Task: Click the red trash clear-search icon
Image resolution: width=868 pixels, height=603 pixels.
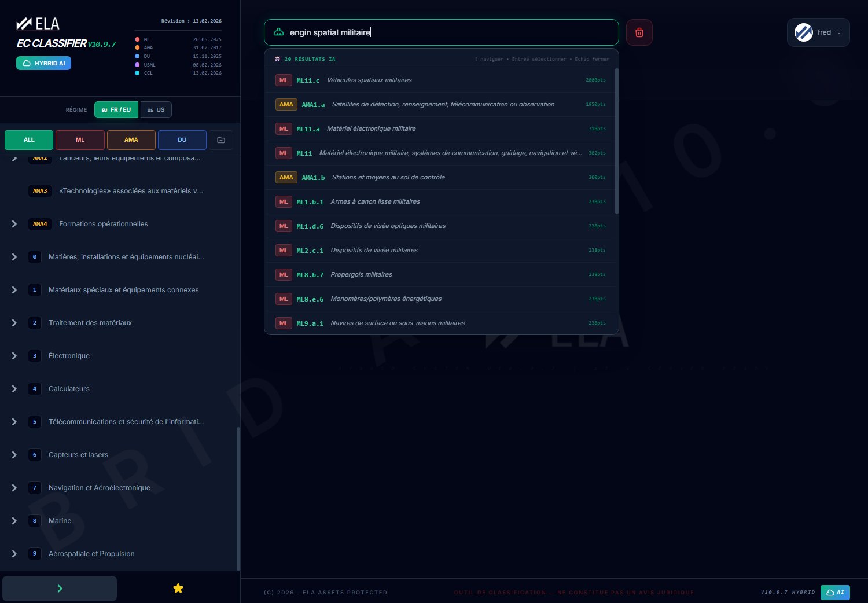Action: 639,32
